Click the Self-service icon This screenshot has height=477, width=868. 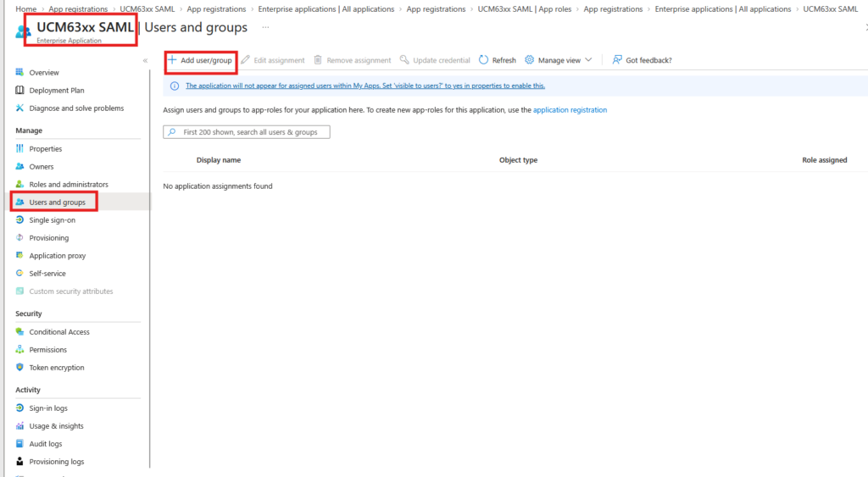pos(20,273)
